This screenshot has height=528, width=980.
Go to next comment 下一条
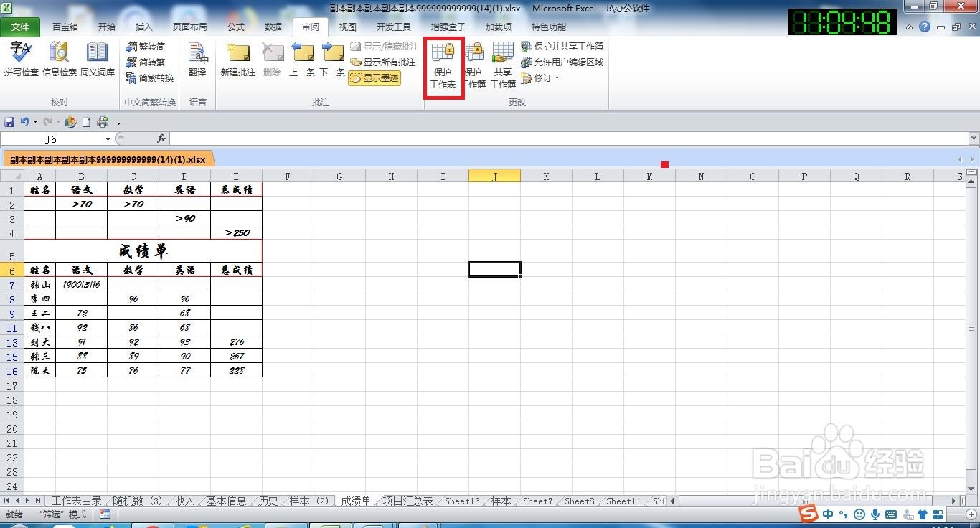click(x=332, y=60)
